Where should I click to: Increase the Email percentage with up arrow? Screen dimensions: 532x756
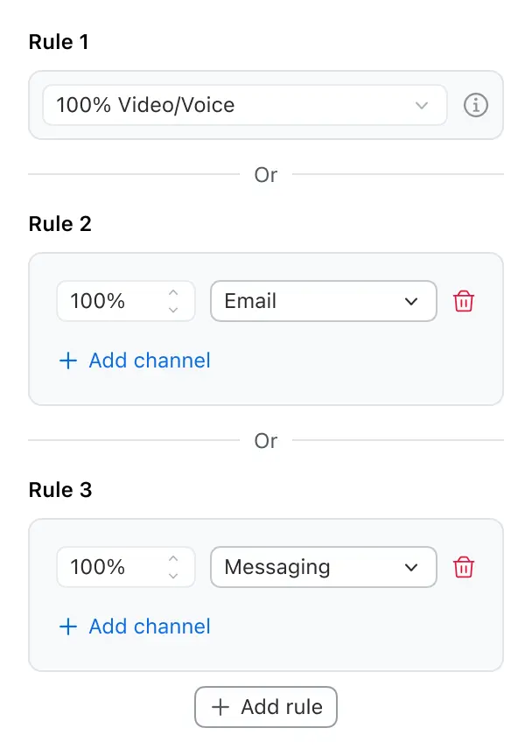pyautogui.click(x=173, y=292)
